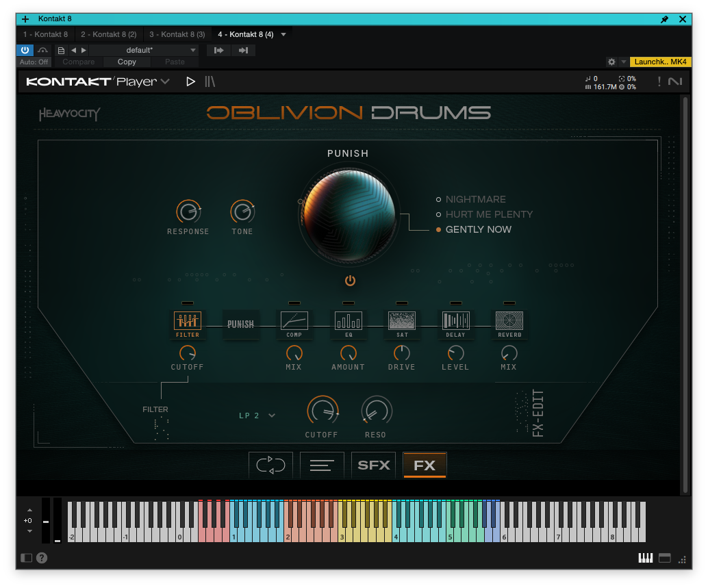Screen dimensions: 708x588
Task: Toggle the Punish power button
Action: pyautogui.click(x=350, y=281)
